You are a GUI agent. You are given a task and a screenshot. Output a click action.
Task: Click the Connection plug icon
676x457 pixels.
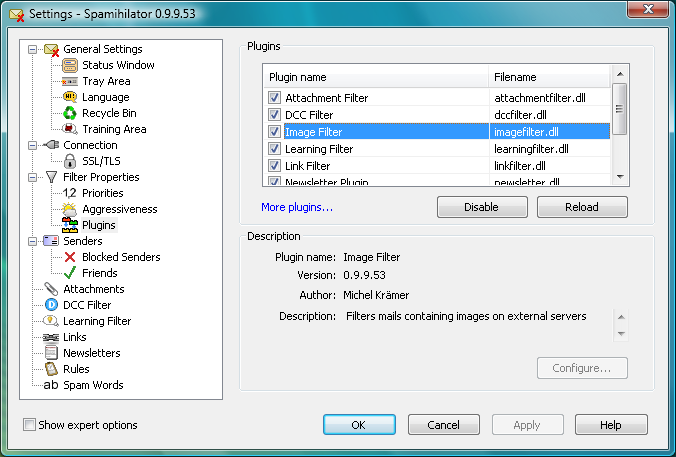(51, 145)
